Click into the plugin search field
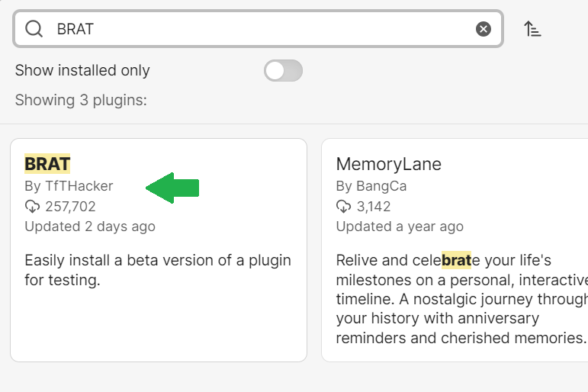The width and height of the screenshot is (588, 392). click(x=258, y=29)
